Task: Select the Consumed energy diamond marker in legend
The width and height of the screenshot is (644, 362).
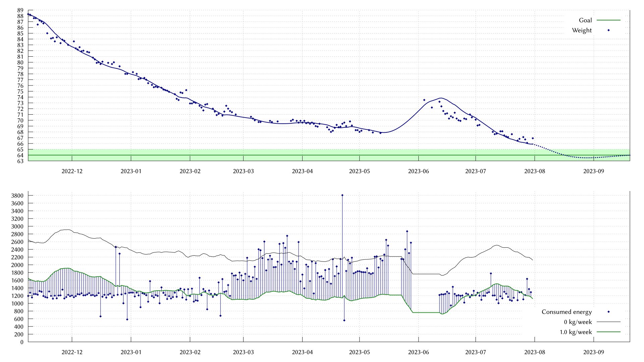Action: [x=608, y=312]
